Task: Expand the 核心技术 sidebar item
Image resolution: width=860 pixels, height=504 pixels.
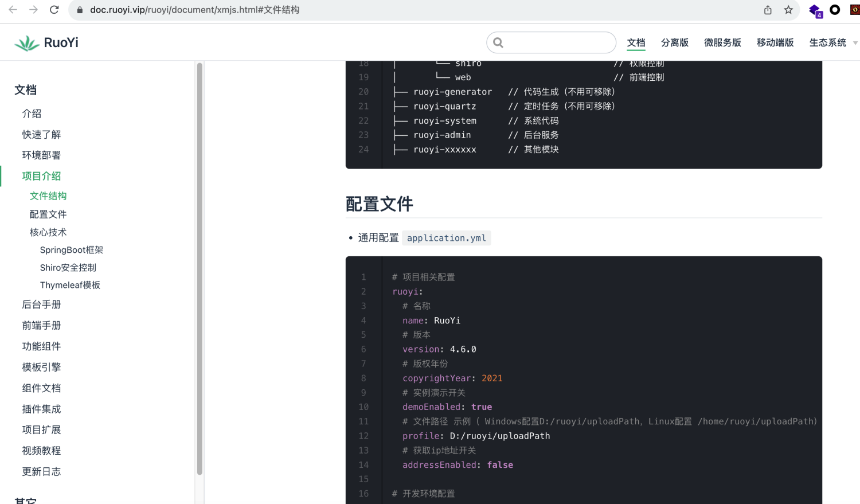Action: point(48,232)
